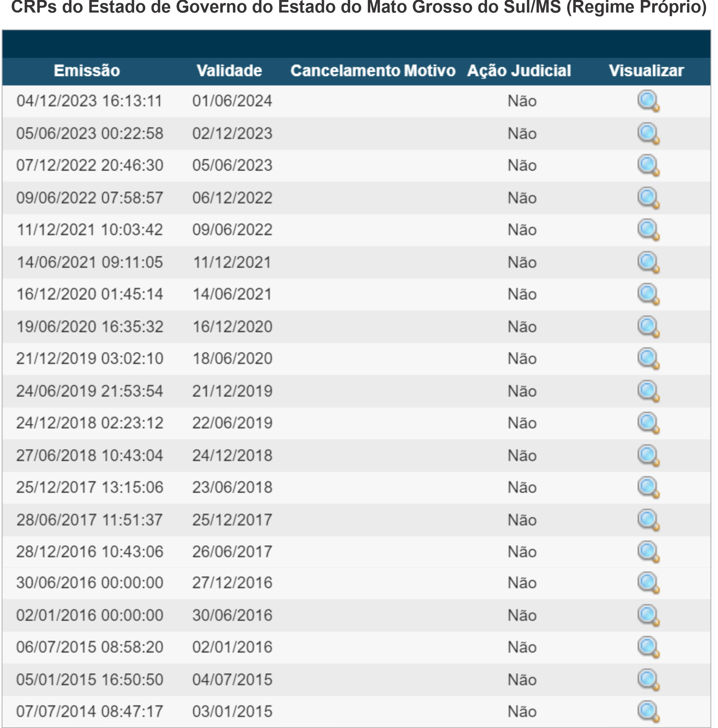Select validity date 02/12/2023
This screenshot has width=718, height=728.
click(x=232, y=133)
